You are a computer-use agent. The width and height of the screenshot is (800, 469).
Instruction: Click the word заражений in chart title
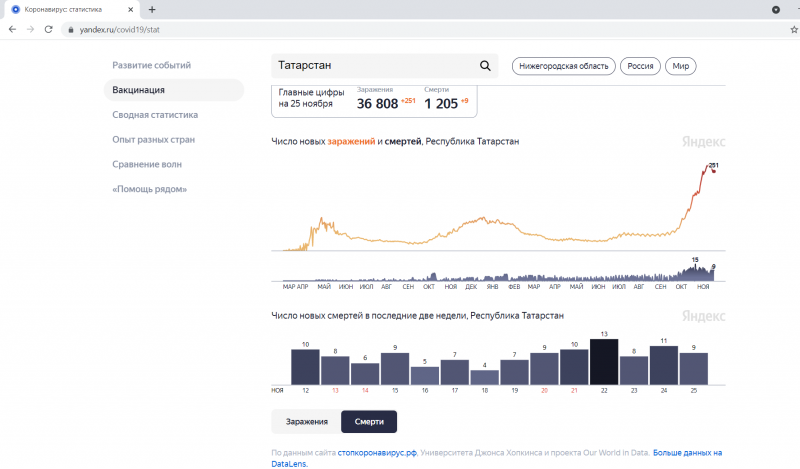point(351,141)
